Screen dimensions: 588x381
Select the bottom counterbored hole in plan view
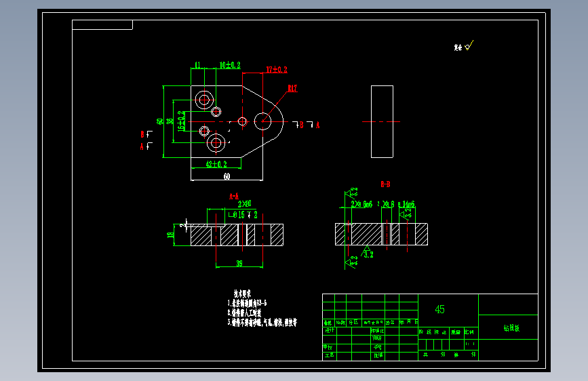coord(216,143)
